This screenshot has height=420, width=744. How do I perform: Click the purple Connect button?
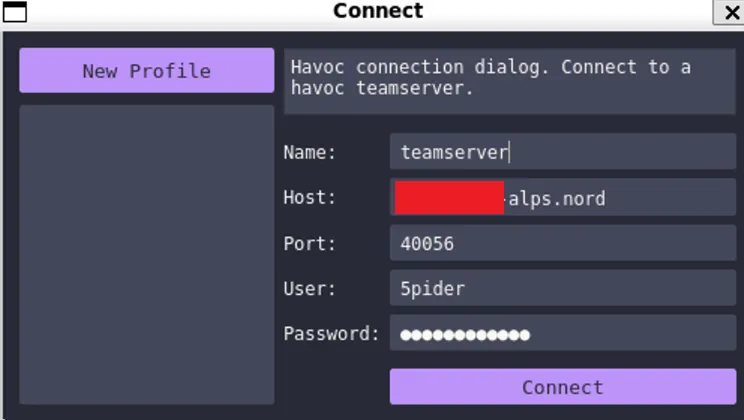[x=563, y=387]
